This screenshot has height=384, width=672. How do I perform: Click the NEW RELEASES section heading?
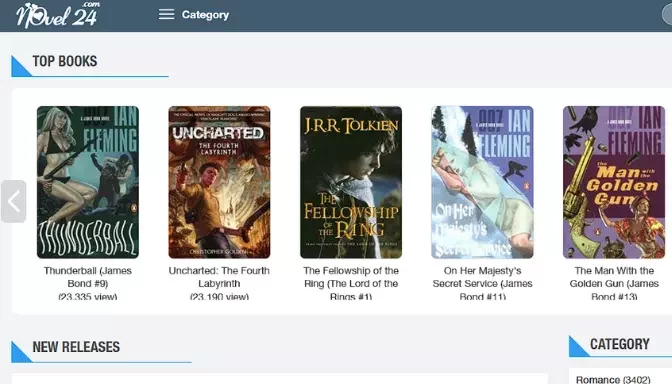[76, 347]
